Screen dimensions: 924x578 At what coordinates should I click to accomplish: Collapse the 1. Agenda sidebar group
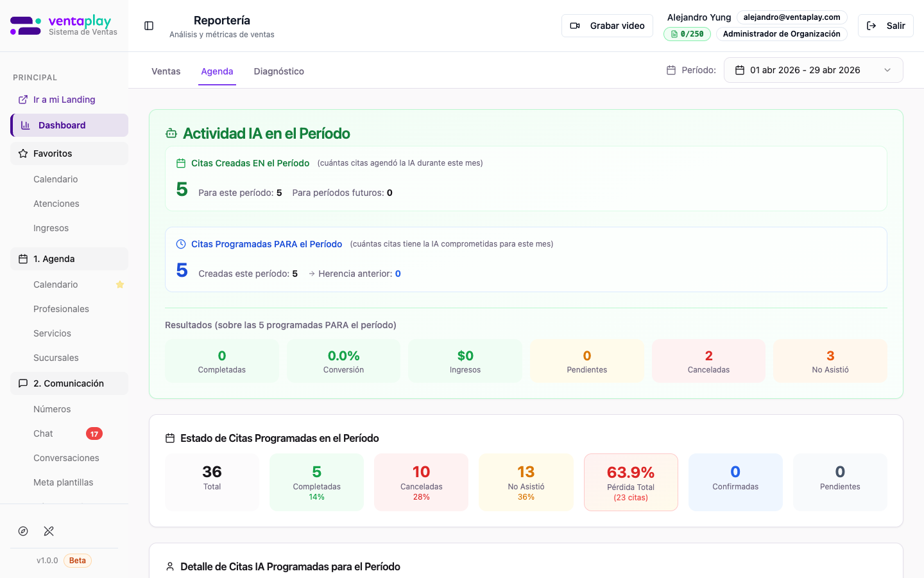[69, 259]
